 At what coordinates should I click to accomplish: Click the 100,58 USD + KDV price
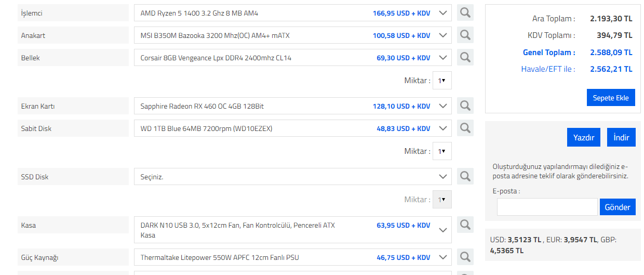pos(401,35)
